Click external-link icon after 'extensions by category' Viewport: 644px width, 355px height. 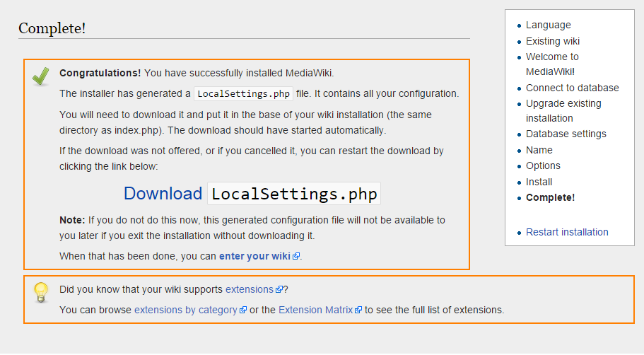[243, 310]
